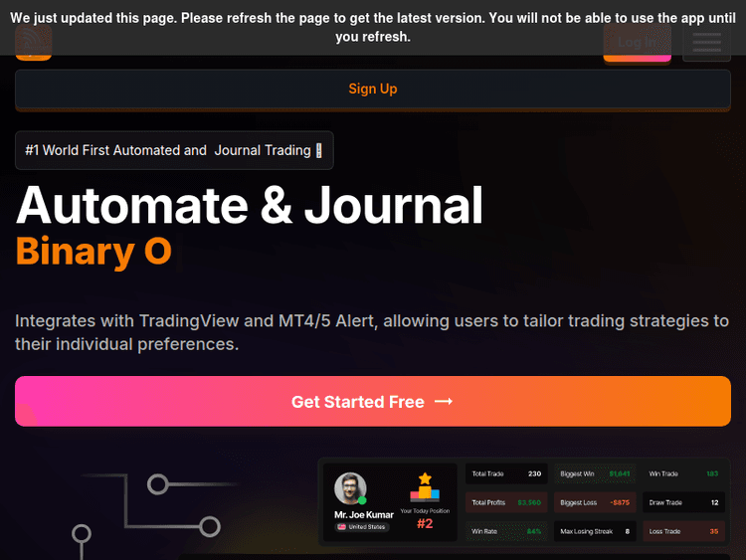Click the Sign Up button
The height and width of the screenshot is (560, 746).
tap(373, 89)
